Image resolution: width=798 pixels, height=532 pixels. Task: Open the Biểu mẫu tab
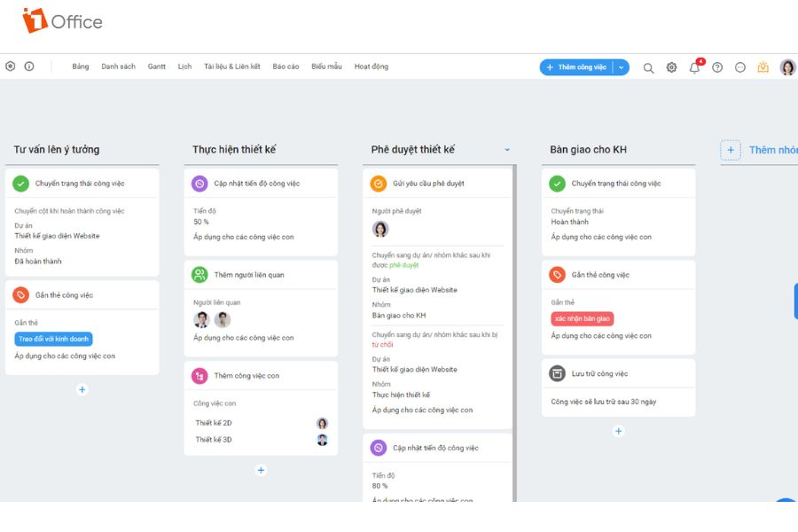point(326,66)
